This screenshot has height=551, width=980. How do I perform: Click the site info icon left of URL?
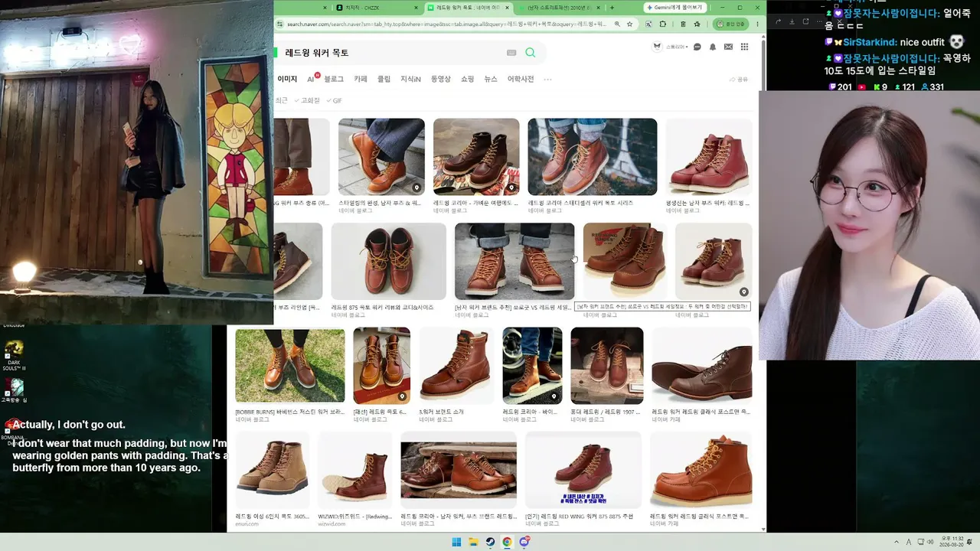[x=281, y=24]
